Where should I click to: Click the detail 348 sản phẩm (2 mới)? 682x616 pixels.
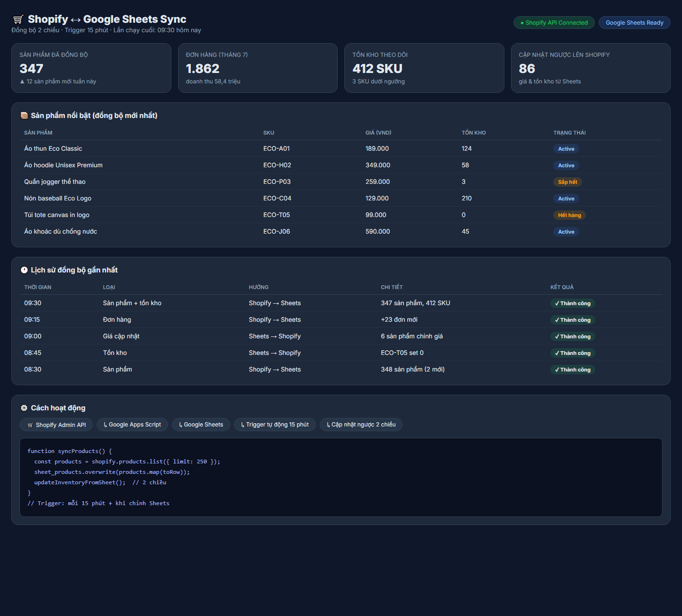click(x=413, y=370)
